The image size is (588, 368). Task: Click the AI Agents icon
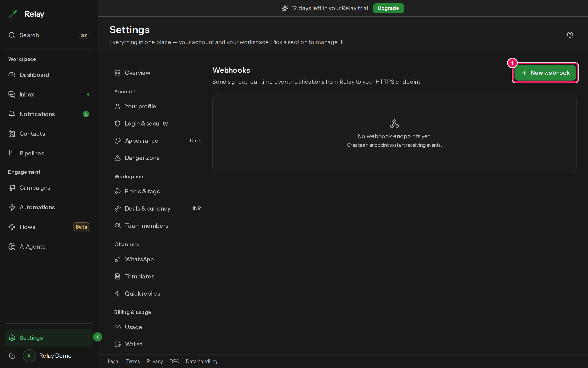pos(12,247)
